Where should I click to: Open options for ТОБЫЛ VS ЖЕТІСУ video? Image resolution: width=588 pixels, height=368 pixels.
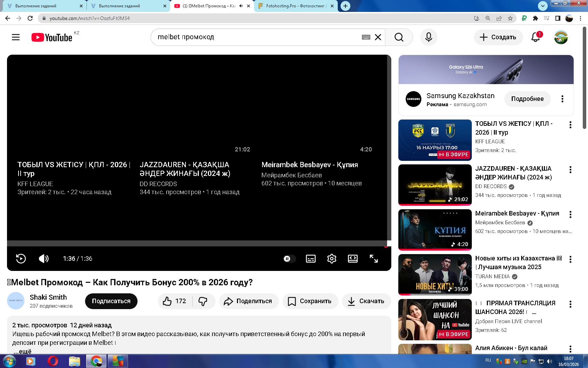[x=570, y=125]
